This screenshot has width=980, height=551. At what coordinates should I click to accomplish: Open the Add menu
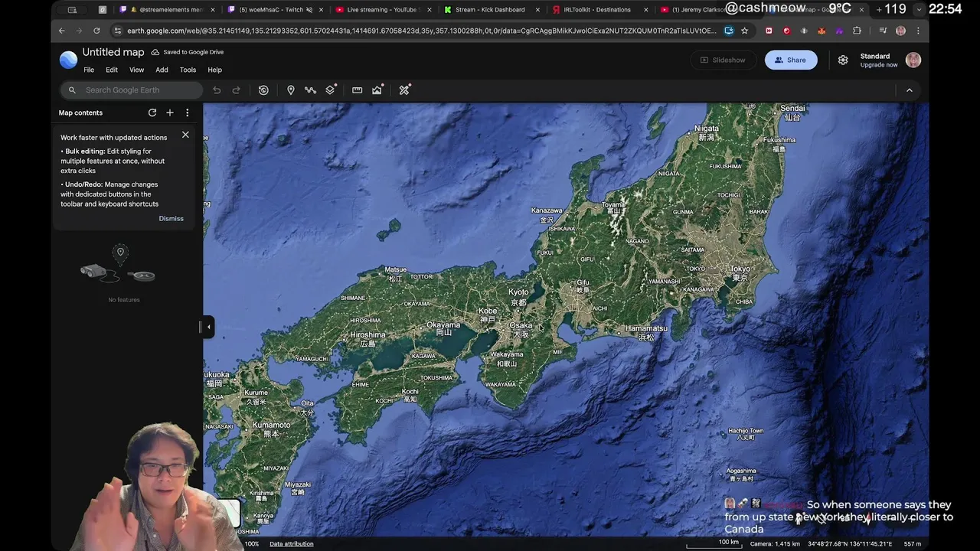[x=162, y=70]
